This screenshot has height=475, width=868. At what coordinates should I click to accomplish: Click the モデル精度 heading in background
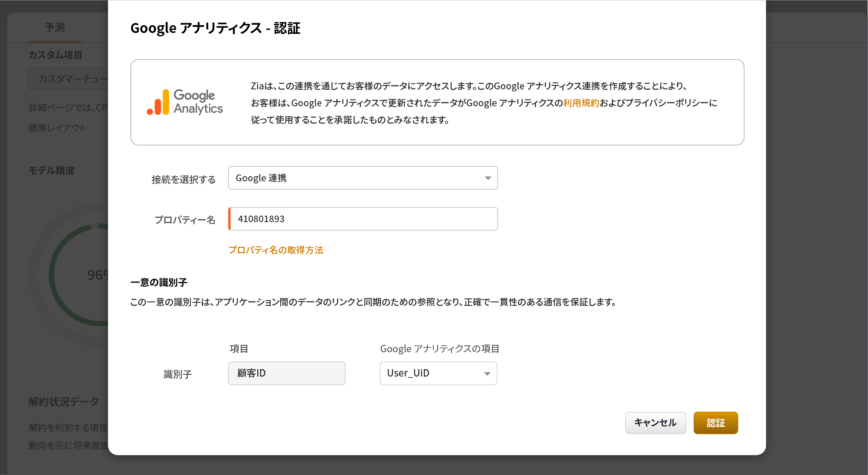click(x=52, y=170)
